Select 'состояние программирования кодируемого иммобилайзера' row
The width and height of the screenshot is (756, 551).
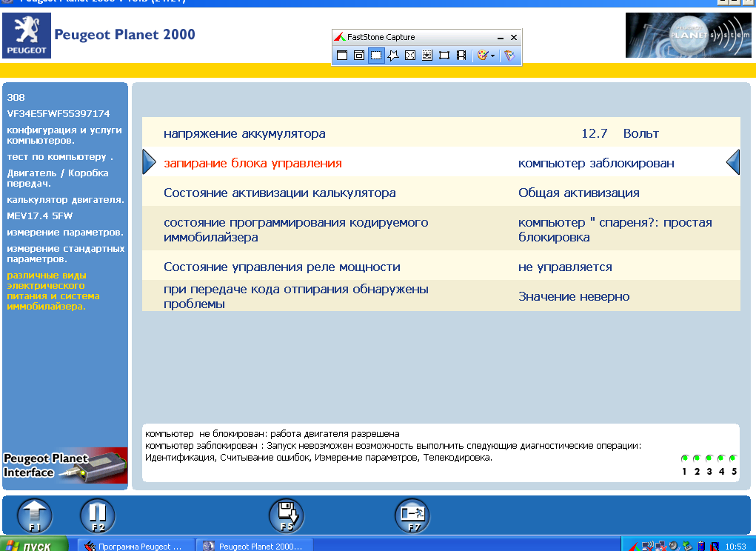pyautogui.click(x=441, y=229)
